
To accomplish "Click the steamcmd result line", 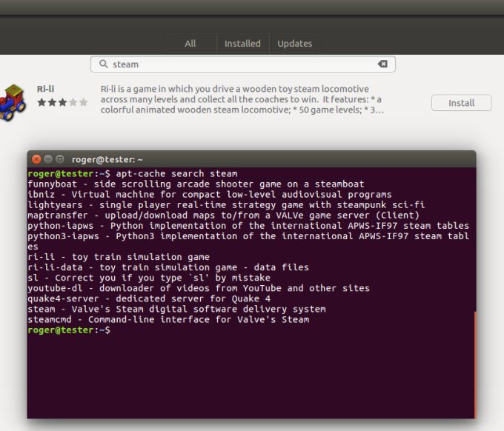I will (168, 320).
